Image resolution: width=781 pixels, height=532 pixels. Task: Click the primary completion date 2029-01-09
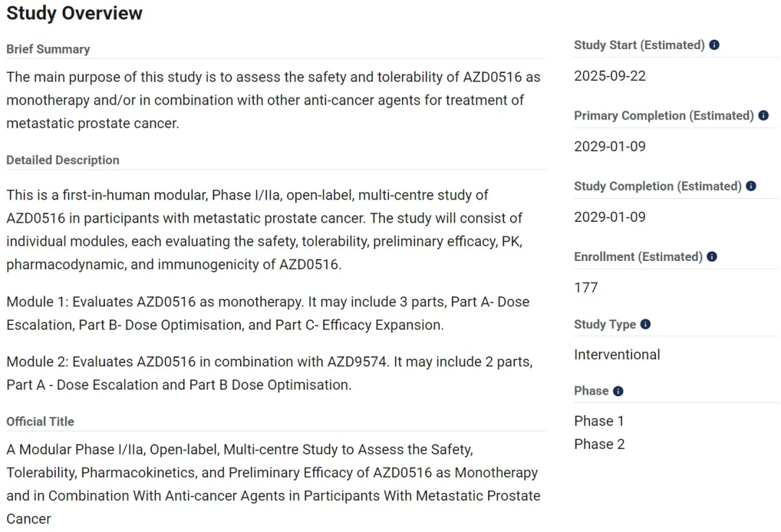[610, 147]
